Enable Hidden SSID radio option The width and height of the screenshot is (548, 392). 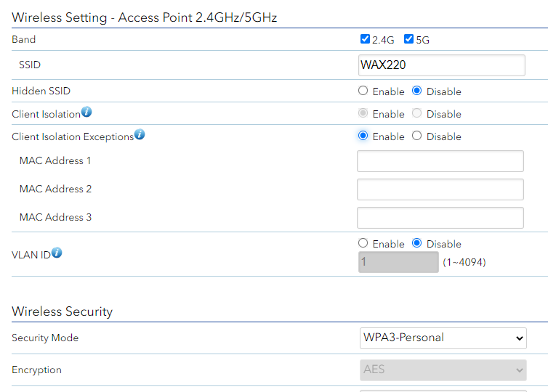pos(363,91)
